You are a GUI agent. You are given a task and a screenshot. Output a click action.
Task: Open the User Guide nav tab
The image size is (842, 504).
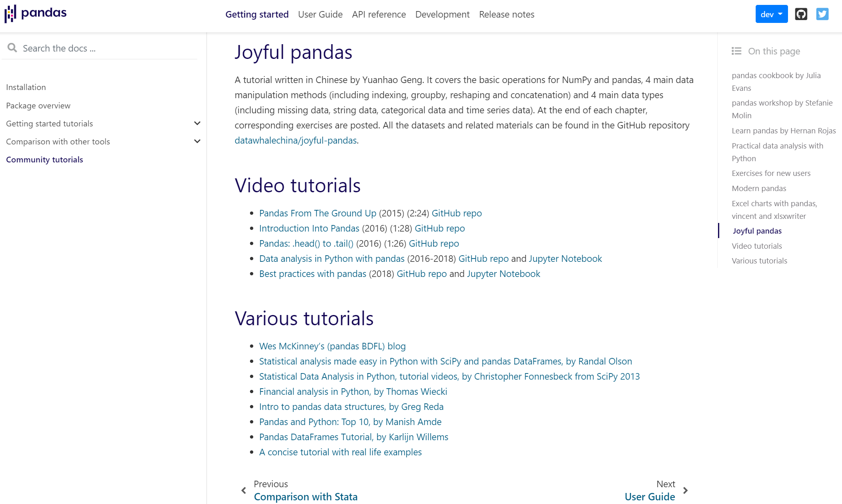click(x=320, y=14)
